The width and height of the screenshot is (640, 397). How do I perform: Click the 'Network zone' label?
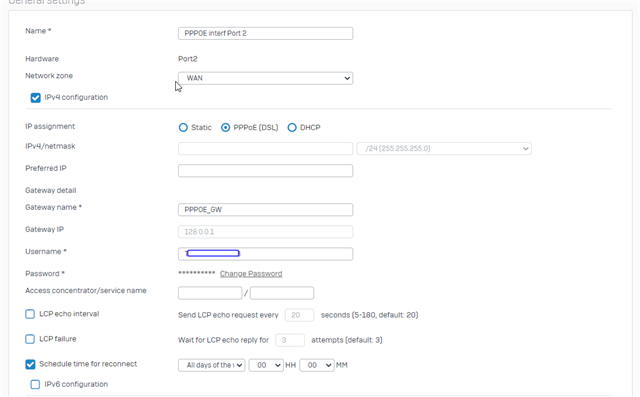(49, 76)
